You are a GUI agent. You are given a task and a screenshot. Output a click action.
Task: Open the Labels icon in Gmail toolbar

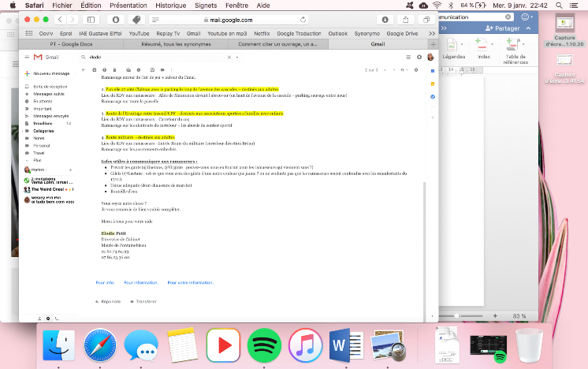(162, 69)
